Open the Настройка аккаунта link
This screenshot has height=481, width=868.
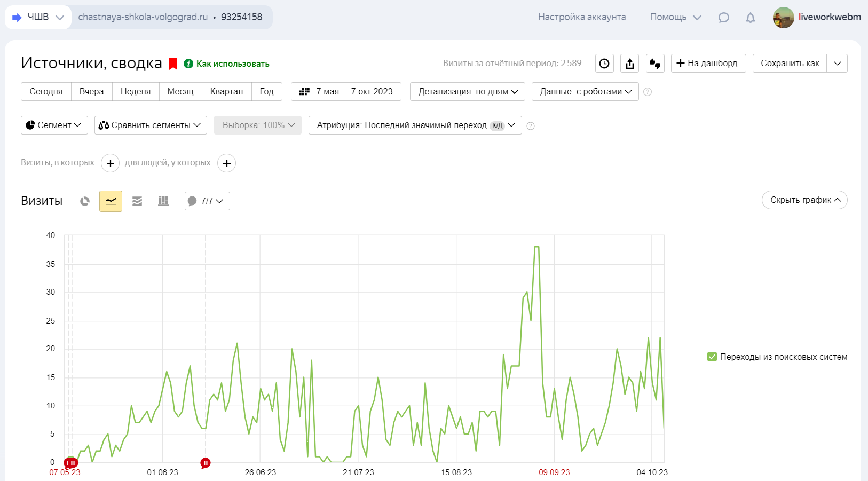[582, 17]
